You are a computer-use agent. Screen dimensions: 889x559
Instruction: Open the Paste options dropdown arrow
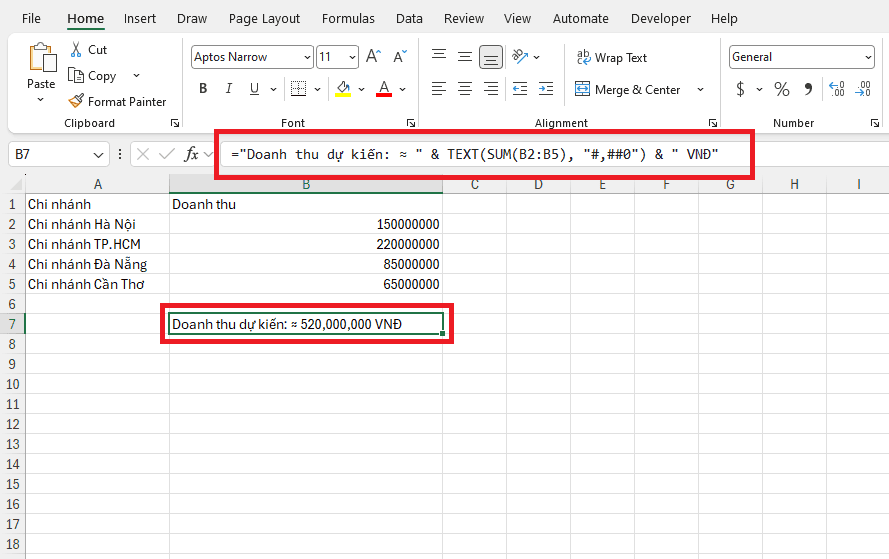click(x=41, y=100)
